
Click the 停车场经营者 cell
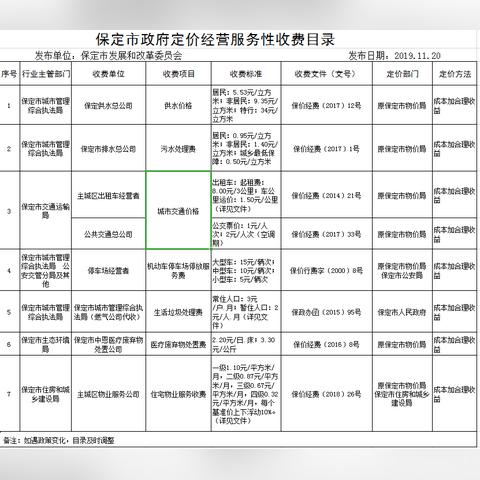pos(108,270)
